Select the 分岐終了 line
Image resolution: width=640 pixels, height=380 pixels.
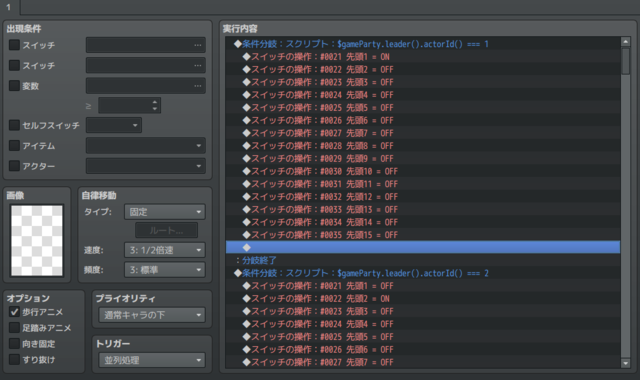(x=423, y=260)
